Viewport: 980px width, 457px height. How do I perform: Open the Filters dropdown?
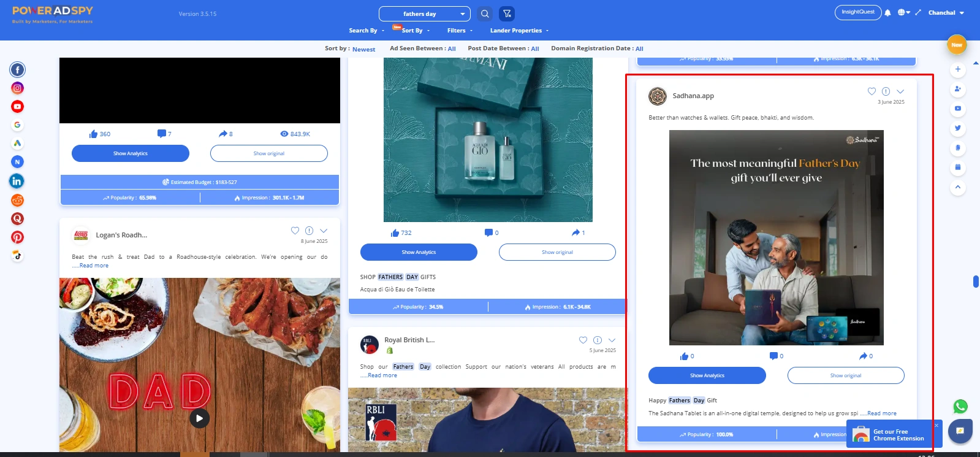coord(460,31)
